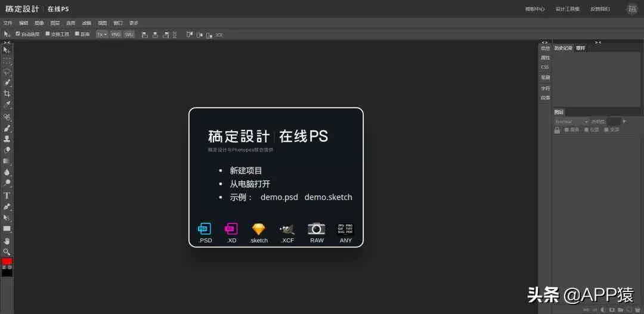Click the .XD format icon

[x=231, y=229]
